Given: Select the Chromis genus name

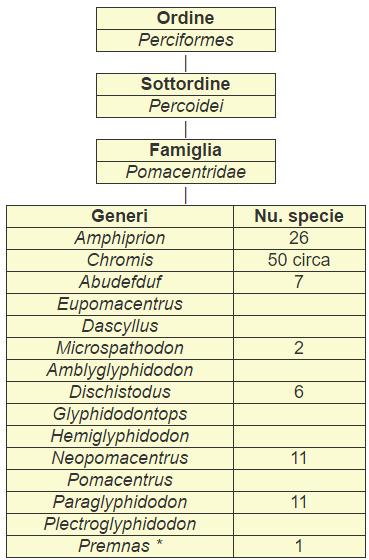Looking at the screenshot, I should (120, 260).
